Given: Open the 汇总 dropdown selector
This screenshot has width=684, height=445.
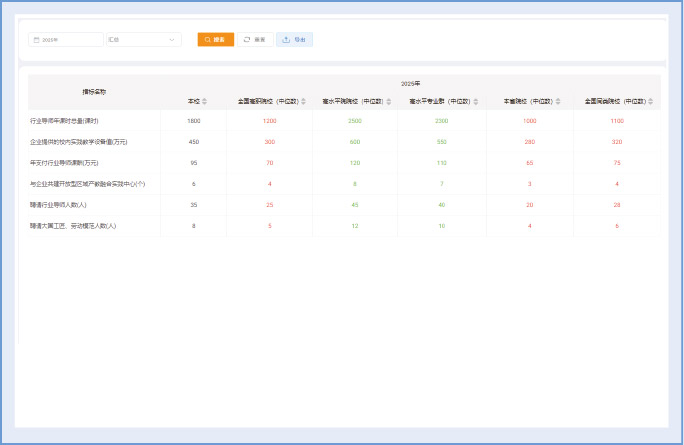Looking at the screenshot, I should (143, 40).
